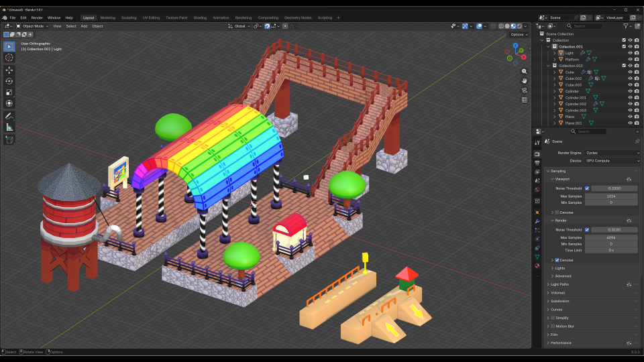
Task: Collapse Collection.002 in the outliner
Action: [x=548, y=66]
